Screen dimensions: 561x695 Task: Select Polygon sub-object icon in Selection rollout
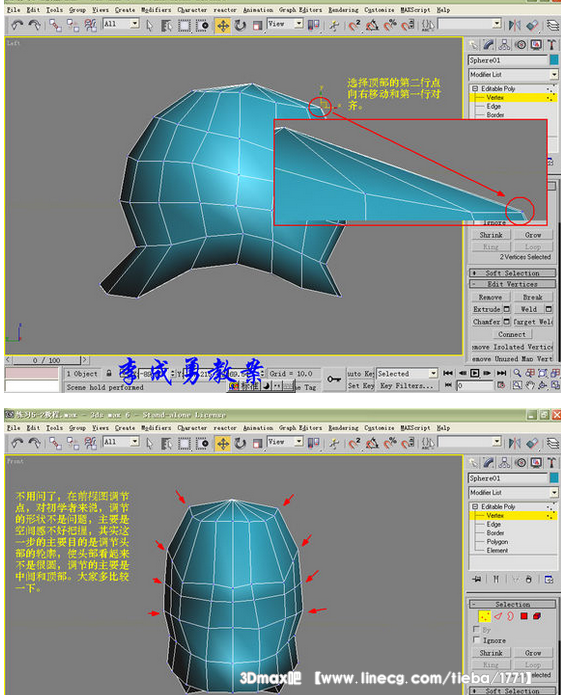pyautogui.click(x=524, y=616)
